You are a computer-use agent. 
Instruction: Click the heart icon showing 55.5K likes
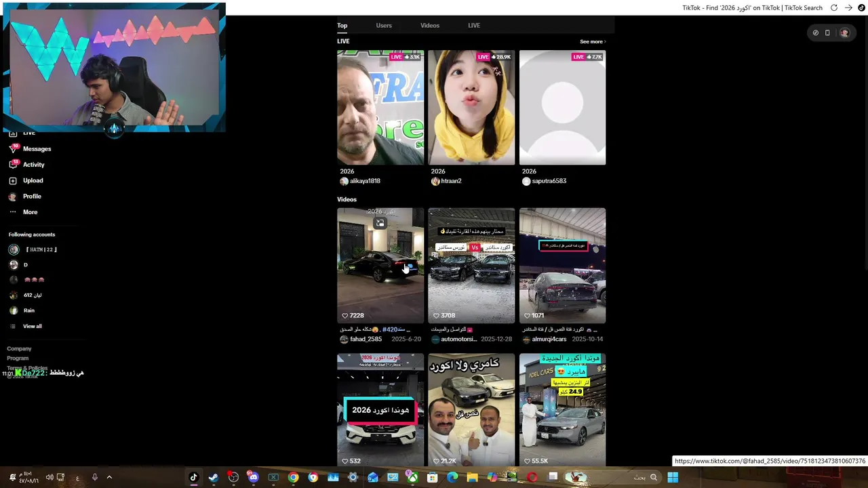point(527,461)
